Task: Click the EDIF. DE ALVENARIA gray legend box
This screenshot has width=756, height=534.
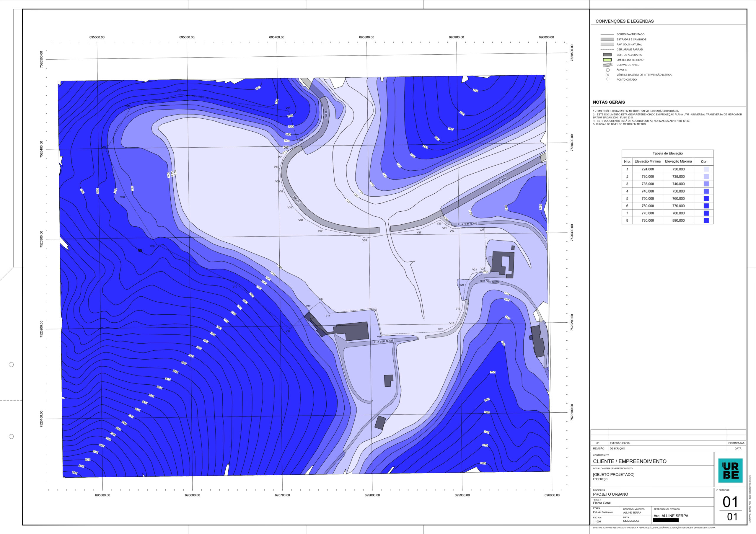Action: [607, 55]
